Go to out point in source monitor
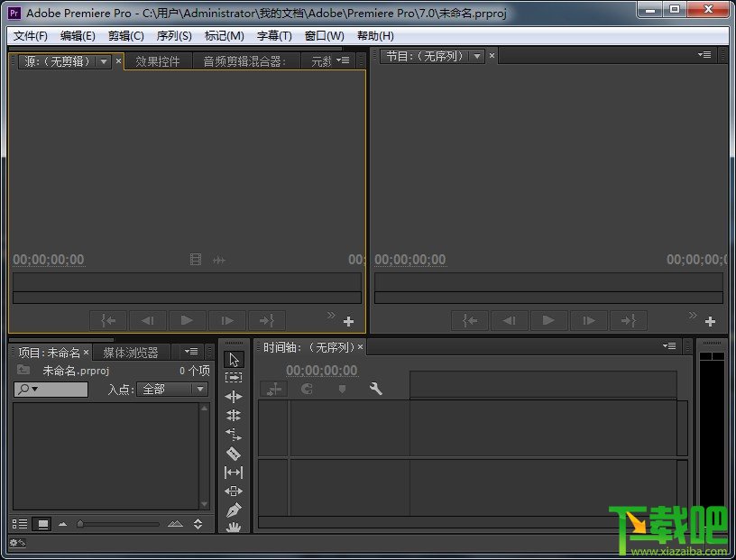Image resolution: width=736 pixels, height=560 pixels. pos(267,320)
